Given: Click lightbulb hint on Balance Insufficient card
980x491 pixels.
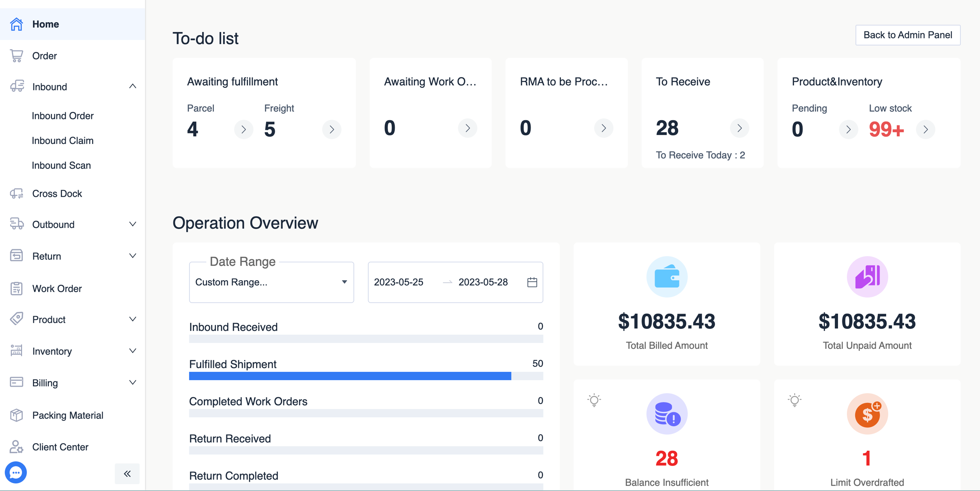Looking at the screenshot, I should tap(594, 400).
